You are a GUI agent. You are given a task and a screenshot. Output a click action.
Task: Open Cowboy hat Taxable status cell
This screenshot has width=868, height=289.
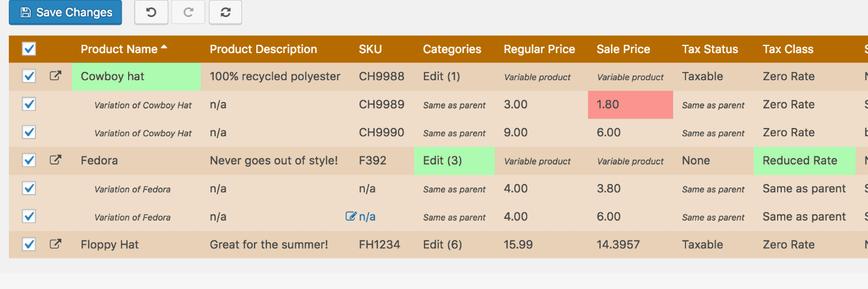(x=702, y=76)
